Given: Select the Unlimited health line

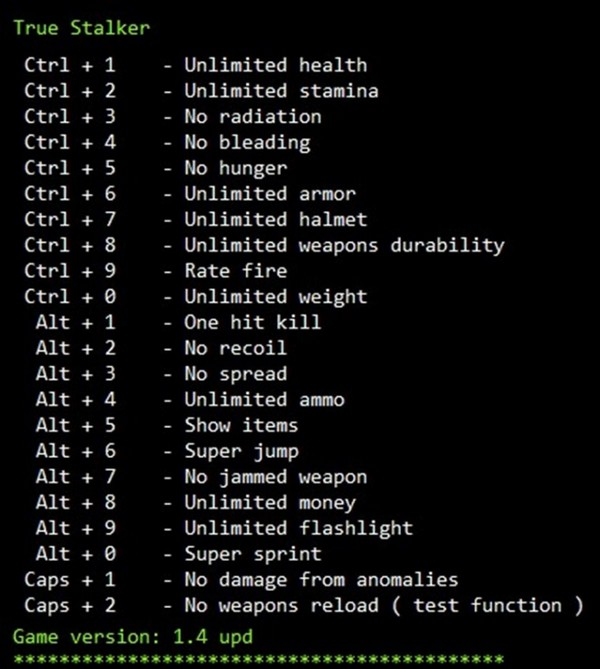Looking at the screenshot, I should coord(275,66).
